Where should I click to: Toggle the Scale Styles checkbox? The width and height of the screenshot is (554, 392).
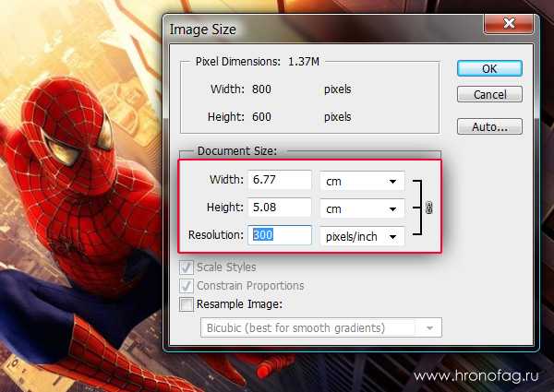[187, 267]
